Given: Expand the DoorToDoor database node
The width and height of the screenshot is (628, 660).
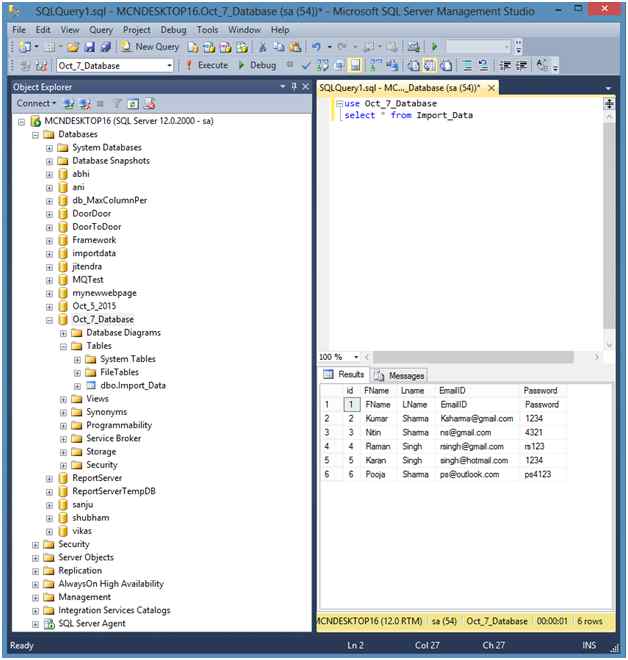Looking at the screenshot, I should tap(49, 228).
